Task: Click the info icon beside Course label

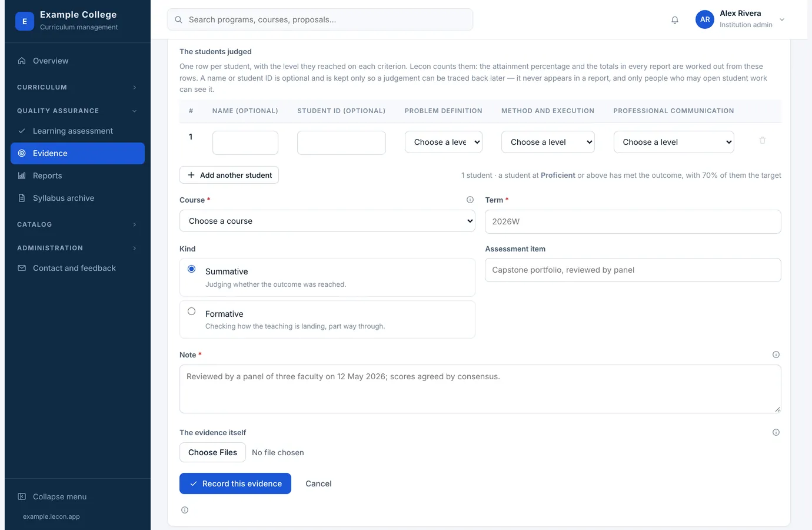Action: (x=470, y=200)
